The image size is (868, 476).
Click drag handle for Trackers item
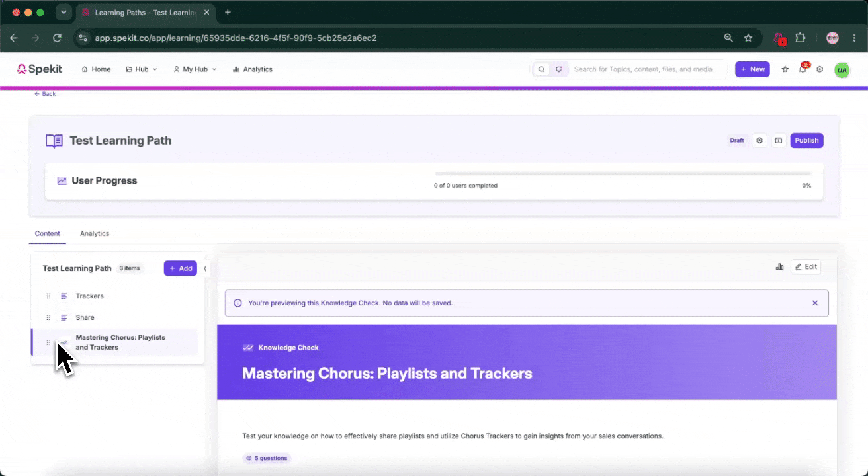(x=48, y=296)
